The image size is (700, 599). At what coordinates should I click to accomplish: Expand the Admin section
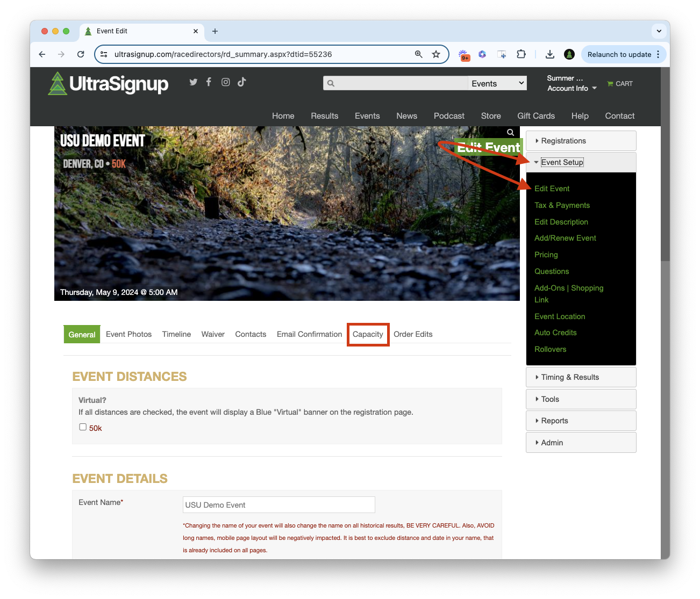click(581, 443)
